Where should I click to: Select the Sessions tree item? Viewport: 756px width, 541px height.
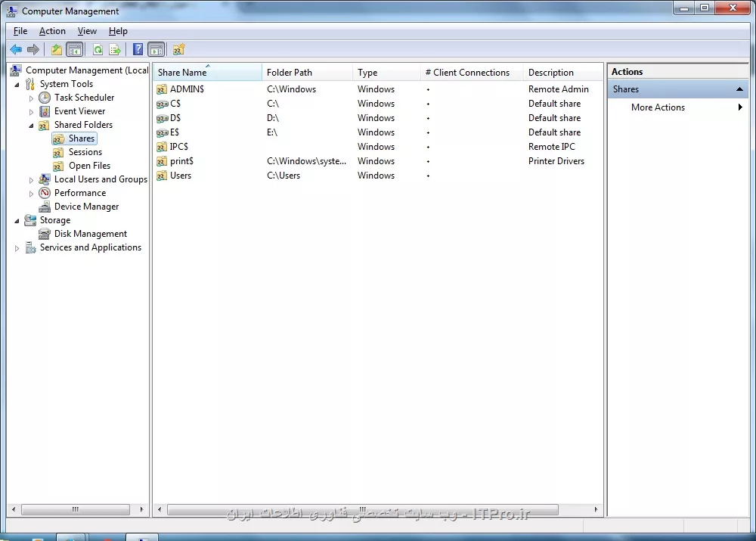pos(85,152)
